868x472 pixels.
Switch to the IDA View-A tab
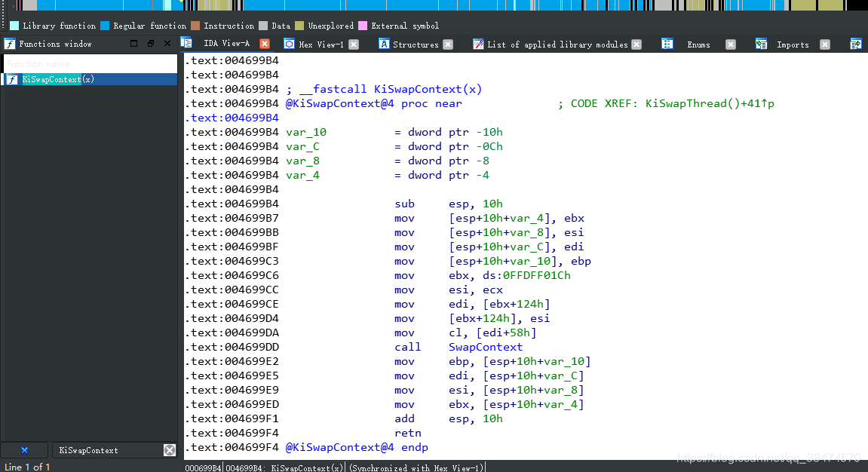pyautogui.click(x=226, y=43)
